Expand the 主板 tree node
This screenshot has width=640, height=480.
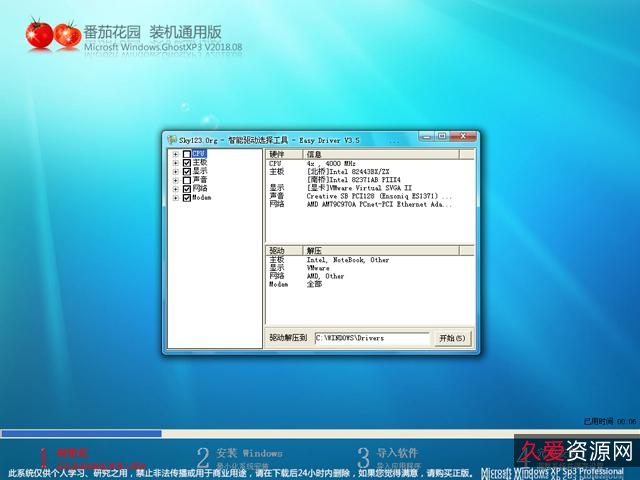pyautogui.click(x=176, y=163)
